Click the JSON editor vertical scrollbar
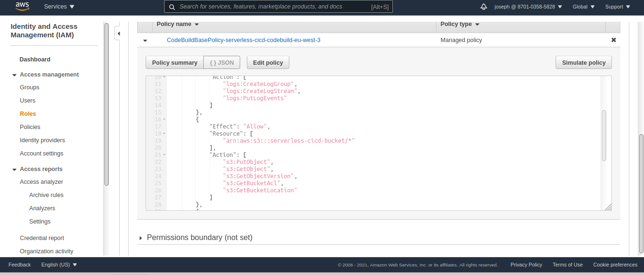The image size is (644, 275). (x=604, y=136)
